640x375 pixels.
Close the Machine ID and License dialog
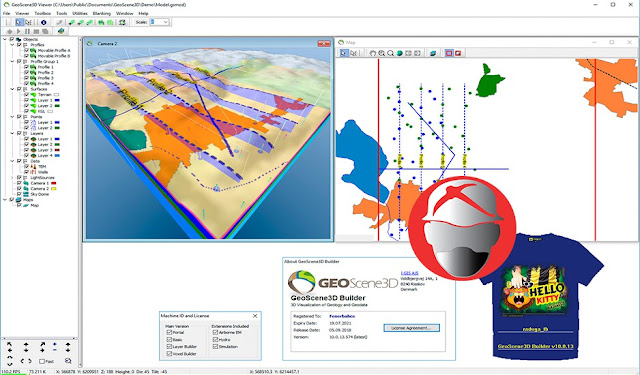(x=255, y=315)
